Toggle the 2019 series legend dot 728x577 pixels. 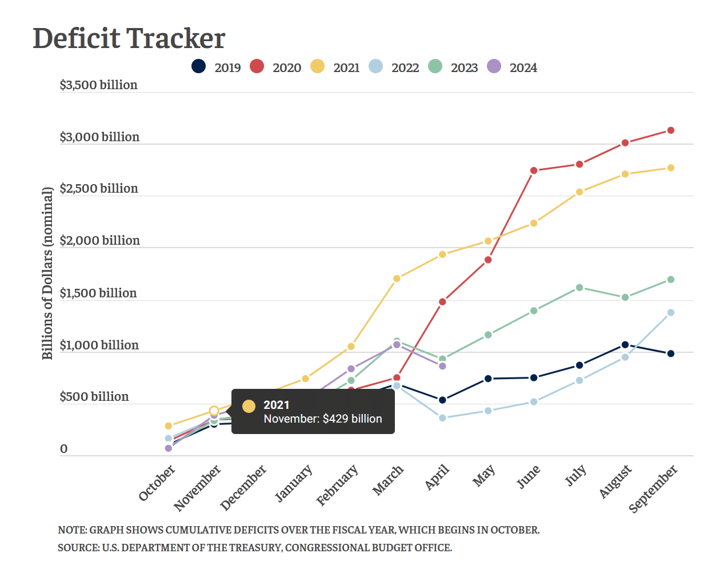[x=198, y=66]
